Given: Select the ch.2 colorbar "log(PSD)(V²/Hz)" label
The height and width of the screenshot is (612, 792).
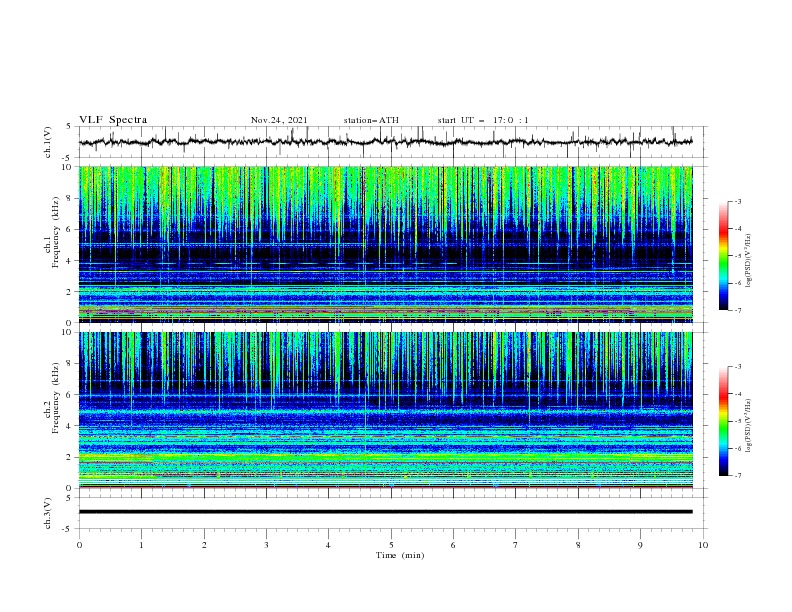Looking at the screenshot, I should (x=749, y=425).
